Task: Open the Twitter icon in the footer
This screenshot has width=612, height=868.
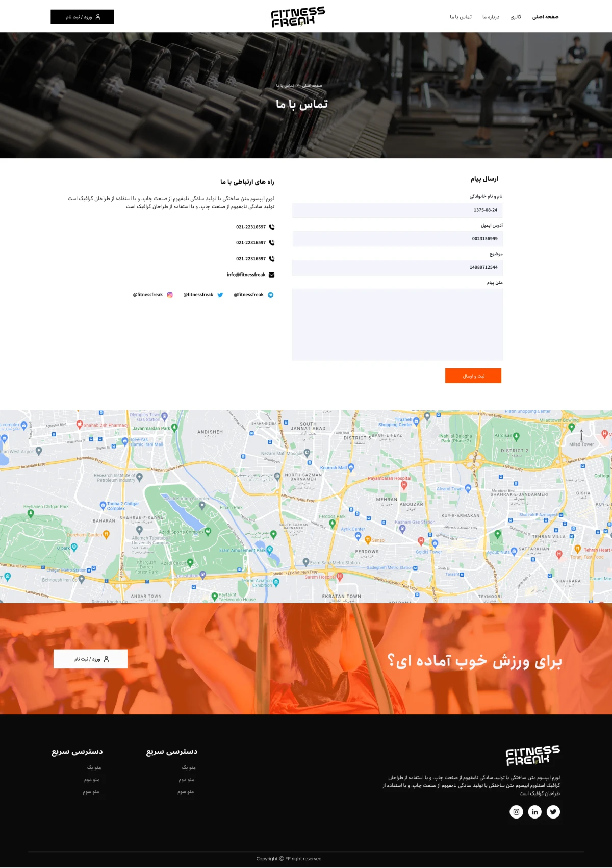Action: coord(553,812)
